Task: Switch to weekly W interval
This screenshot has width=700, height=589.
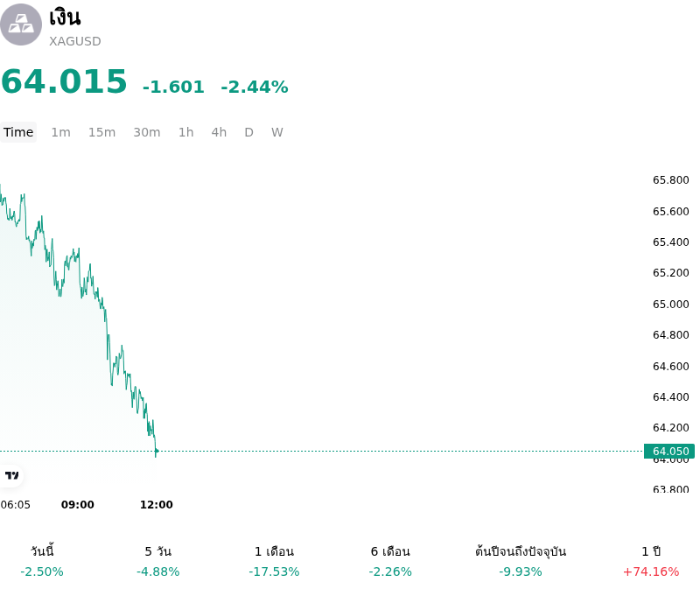Action: [x=277, y=132]
